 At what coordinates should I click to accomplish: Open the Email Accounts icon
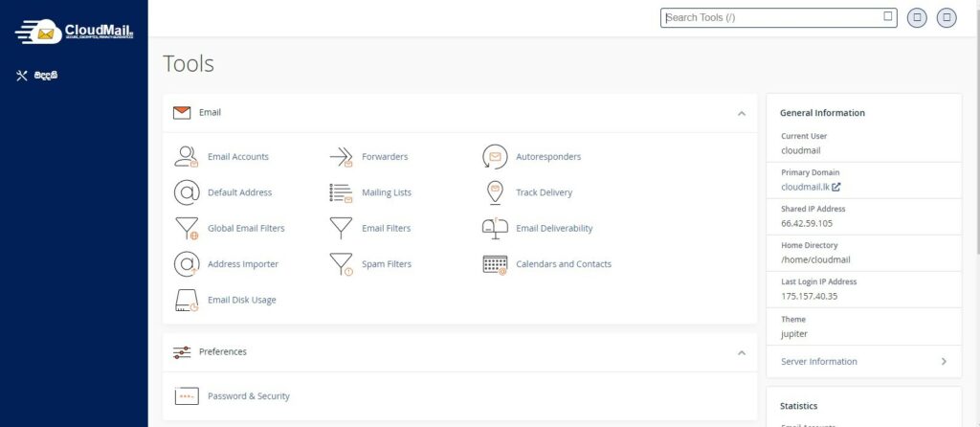click(187, 156)
